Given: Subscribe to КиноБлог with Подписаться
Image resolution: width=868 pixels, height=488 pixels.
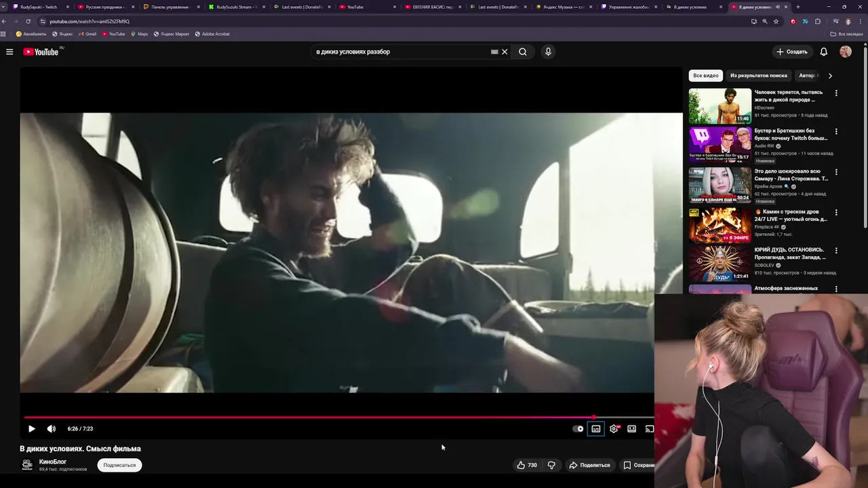Looking at the screenshot, I should [119, 465].
